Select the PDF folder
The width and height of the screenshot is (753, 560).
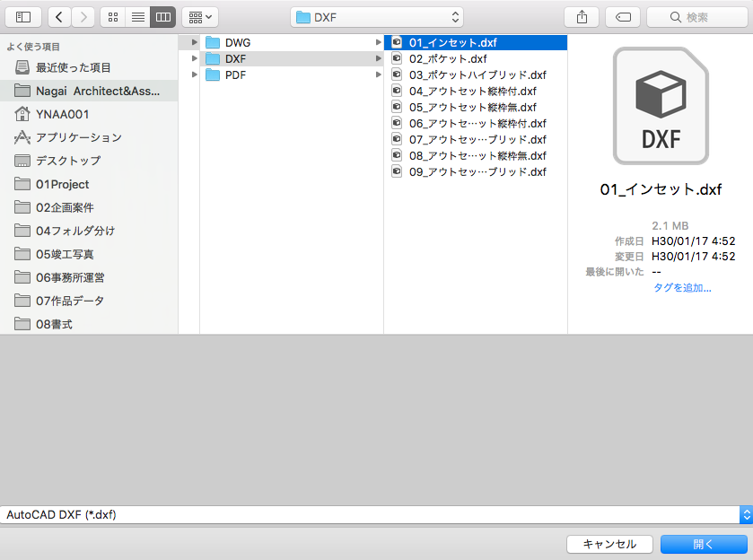(292, 74)
